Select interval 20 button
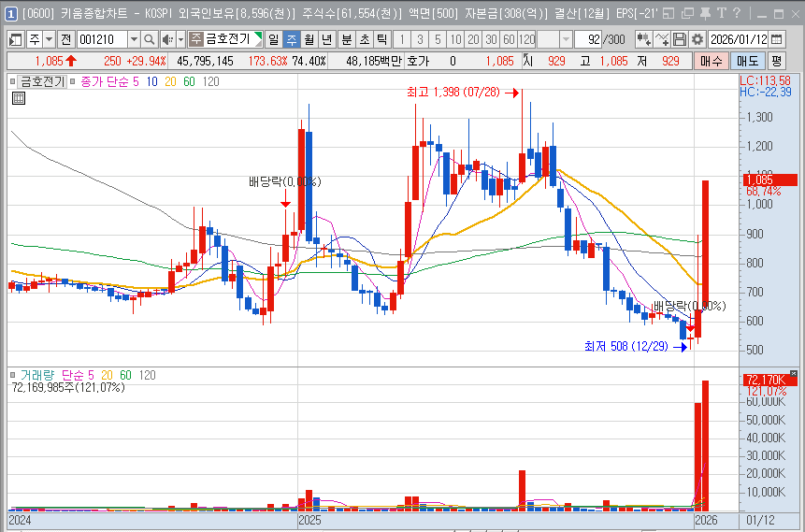 473,39
